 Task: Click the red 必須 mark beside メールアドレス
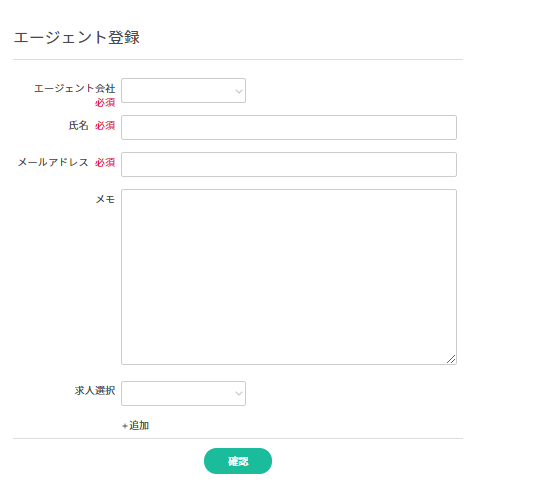[x=105, y=162]
